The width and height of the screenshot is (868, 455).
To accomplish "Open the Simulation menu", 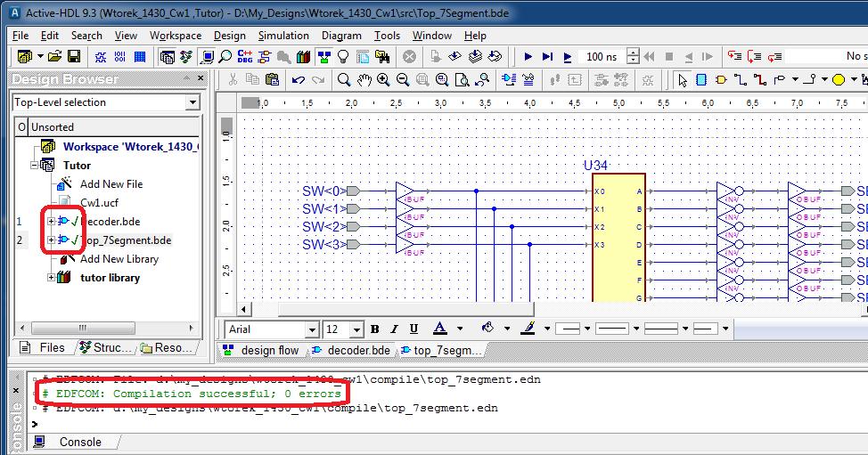I will click(283, 36).
